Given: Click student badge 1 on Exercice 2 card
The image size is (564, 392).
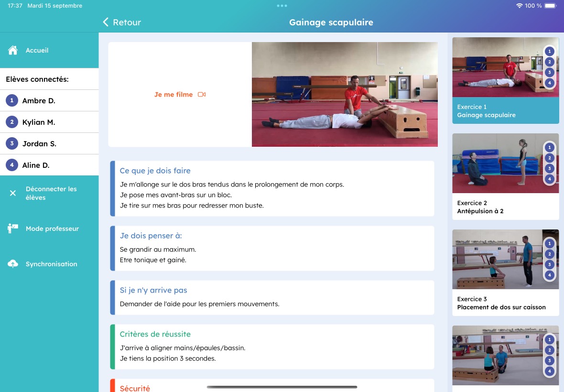Looking at the screenshot, I should tap(549, 147).
